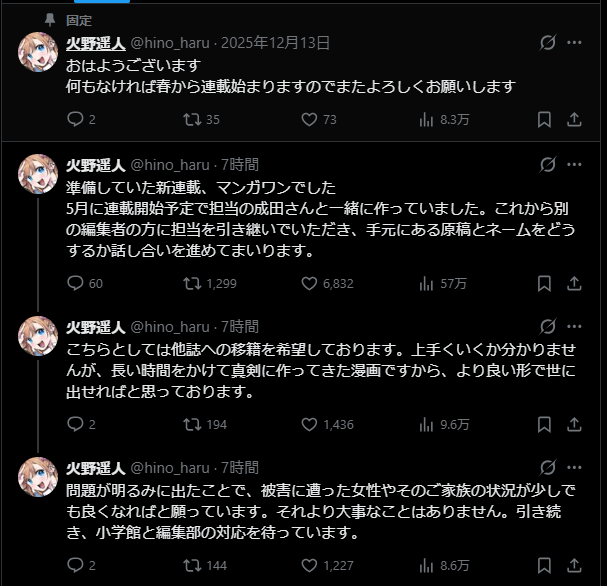Repost the post with 1,299 reposts

point(190,283)
